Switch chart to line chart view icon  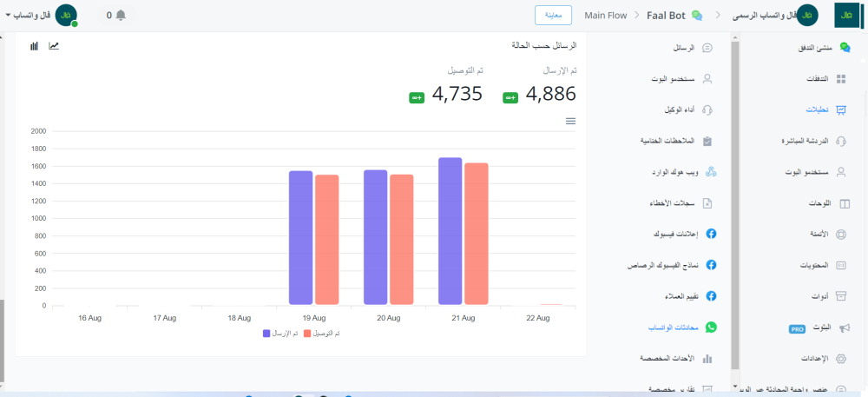pos(54,45)
